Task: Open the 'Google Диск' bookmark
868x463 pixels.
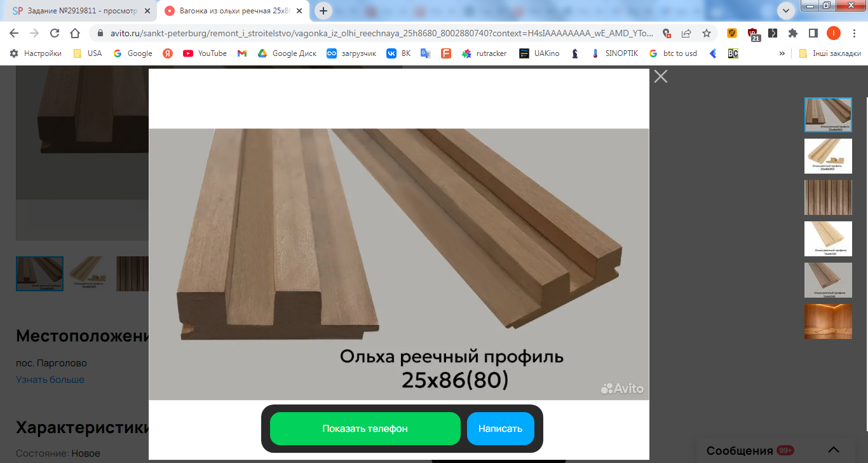Action: (287, 53)
